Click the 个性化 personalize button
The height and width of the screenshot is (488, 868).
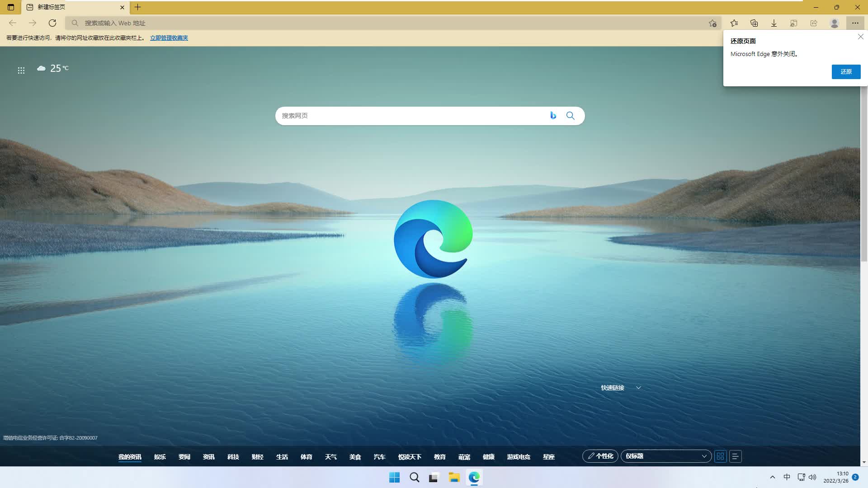click(600, 456)
